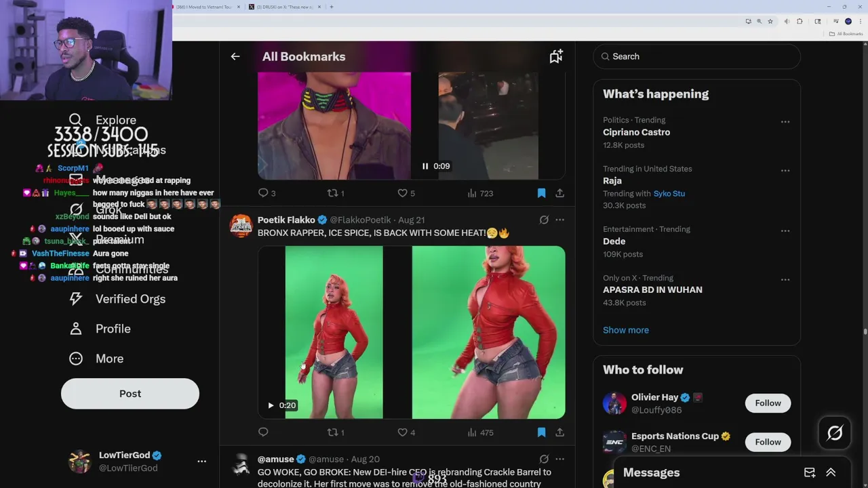Reply to Poetik Flakko's Ice Spice post

(x=263, y=432)
